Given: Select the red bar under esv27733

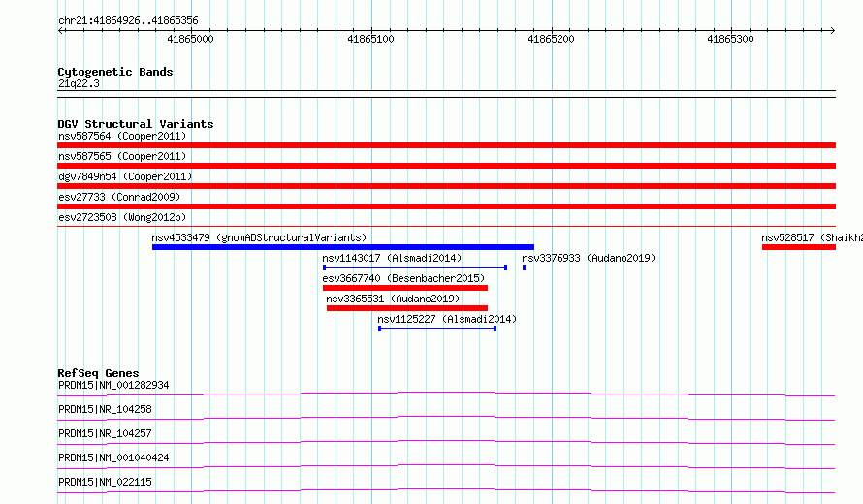Looking at the screenshot, I should click(446, 206).
